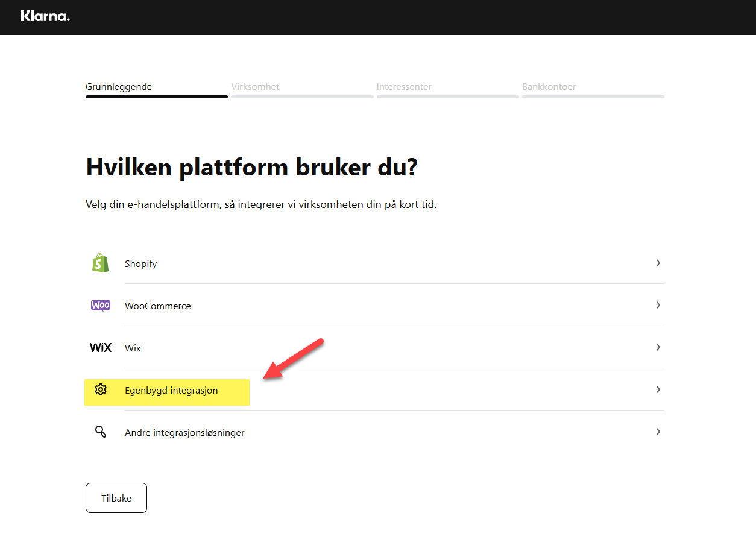This screenshot has width=756, height=551.
Task: Click the subtitle Velg din e-handelsplattform text
Action: pos(261,204)
